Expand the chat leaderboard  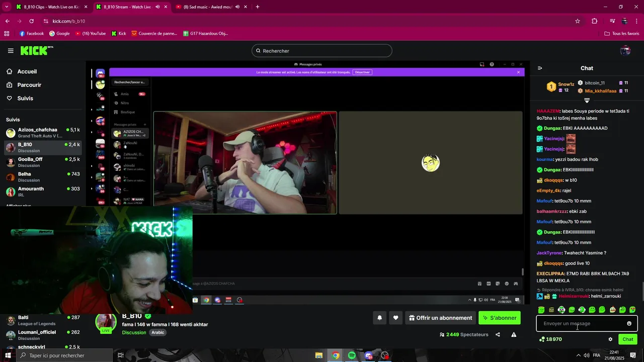click(587, 101)
